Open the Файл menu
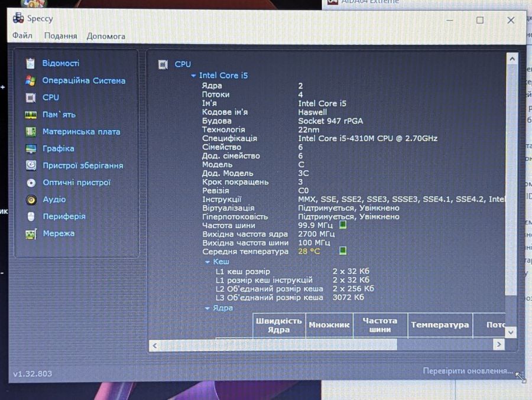532x400 pixels. pos(22,35)
